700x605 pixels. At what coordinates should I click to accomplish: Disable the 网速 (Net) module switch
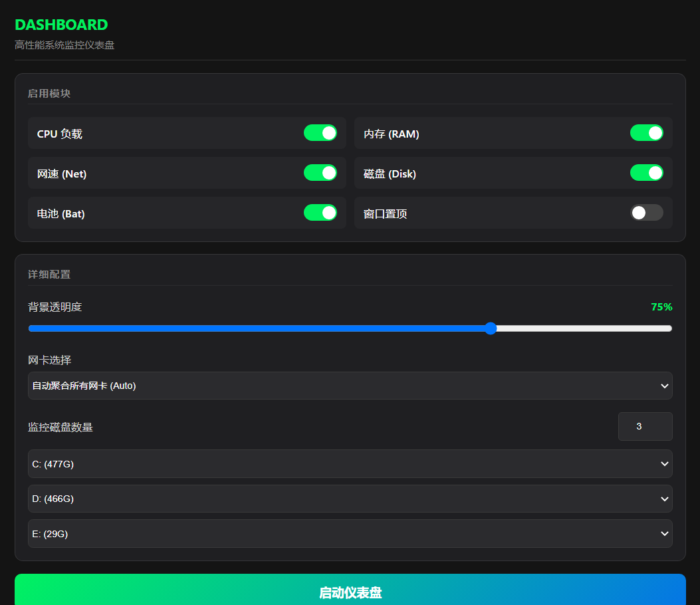coord(320,173)
